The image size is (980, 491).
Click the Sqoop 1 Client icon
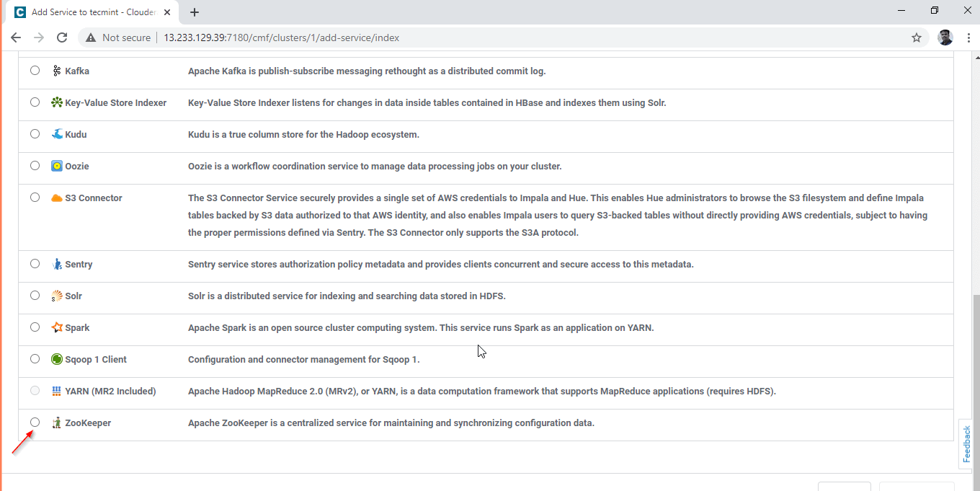click(57, 359)
